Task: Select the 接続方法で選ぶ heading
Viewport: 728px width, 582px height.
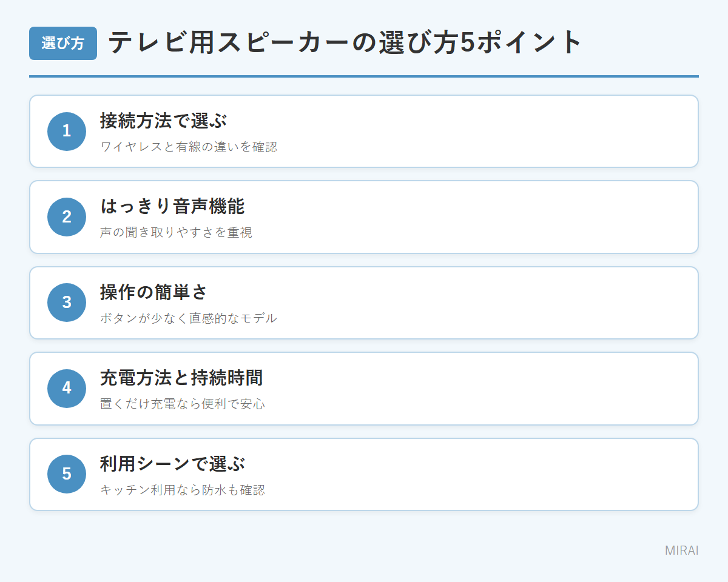Action: tap(163, 121)
